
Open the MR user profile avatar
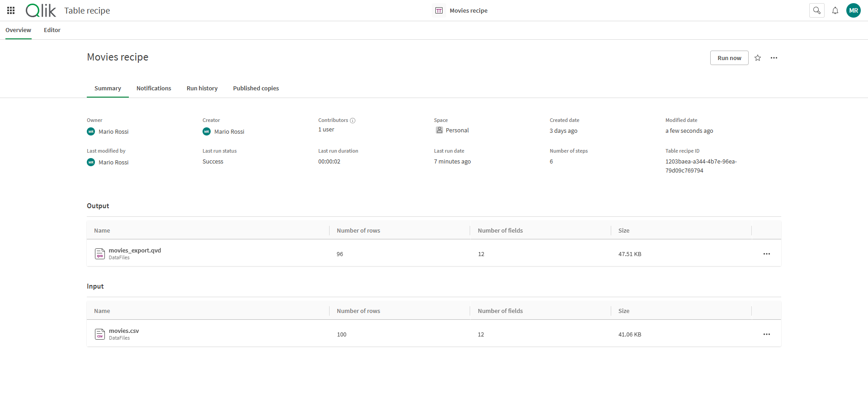tap(853, 10)
